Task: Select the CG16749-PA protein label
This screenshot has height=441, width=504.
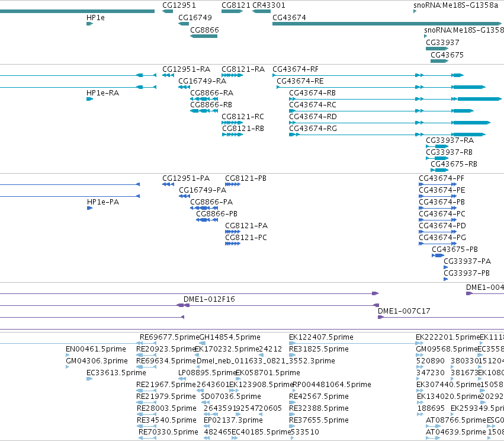Action: (x=203, y=190)
